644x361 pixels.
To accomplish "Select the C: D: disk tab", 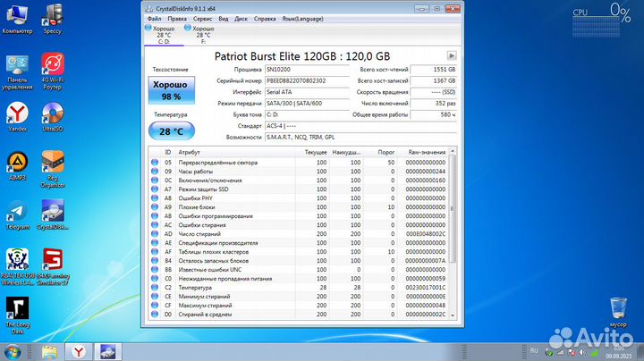I will (x=161, y=35).
